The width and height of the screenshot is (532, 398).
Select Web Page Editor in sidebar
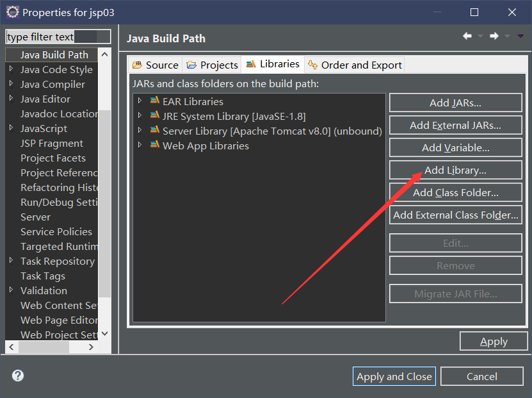pos(59,320)
